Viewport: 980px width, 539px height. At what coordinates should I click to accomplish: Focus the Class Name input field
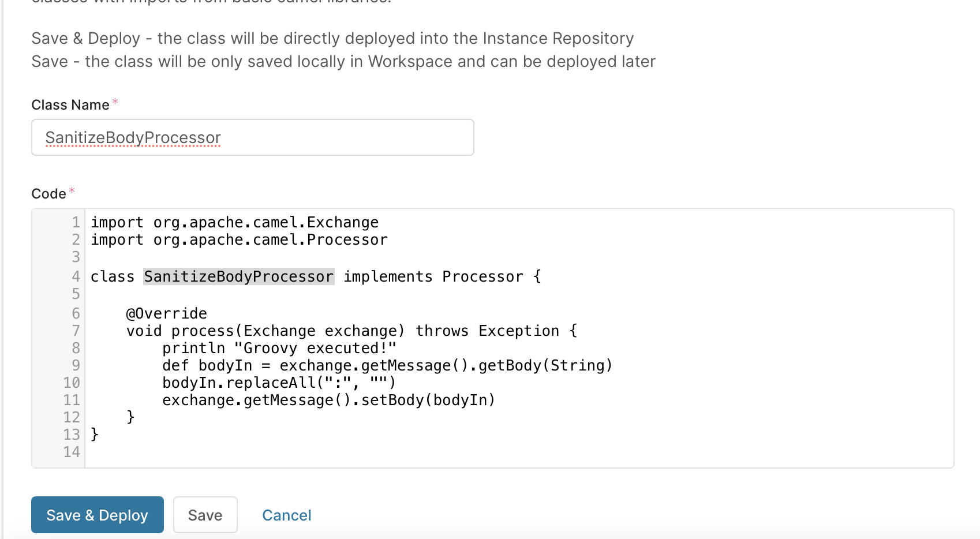pos(252,137)
